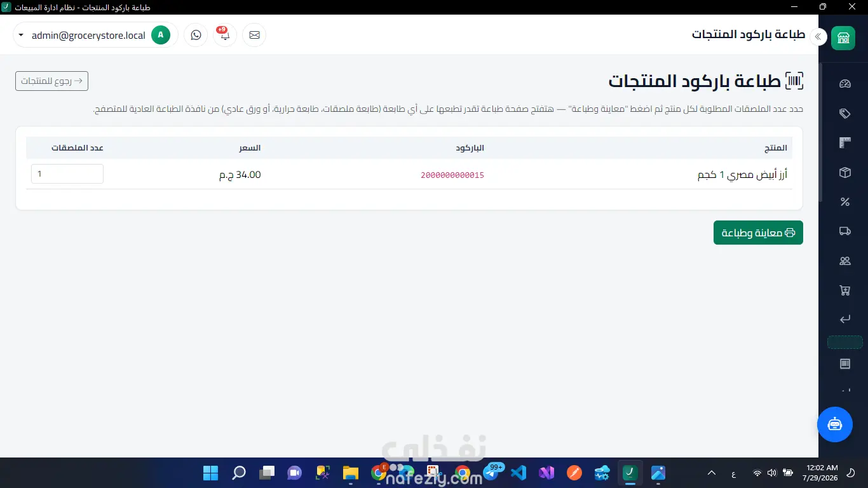
Task: Collapse the sidebar with double chevron
Action: [x=818, y=37]
